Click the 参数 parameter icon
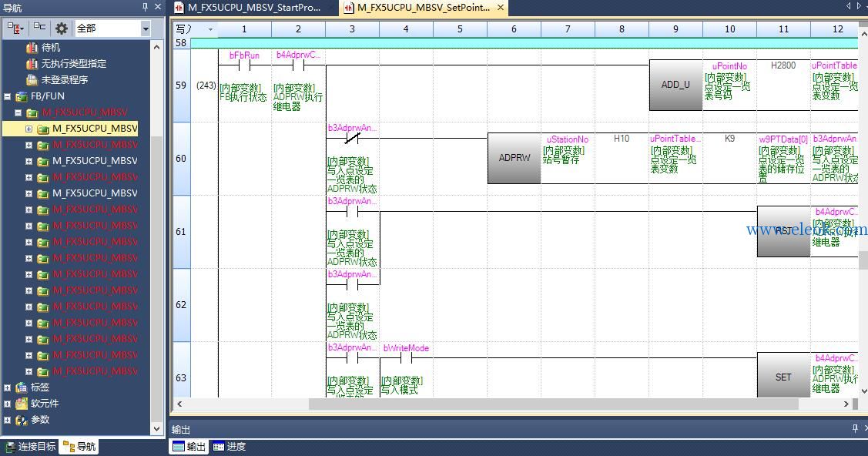Screen dimensions: 868x456 tap(22, 420)
